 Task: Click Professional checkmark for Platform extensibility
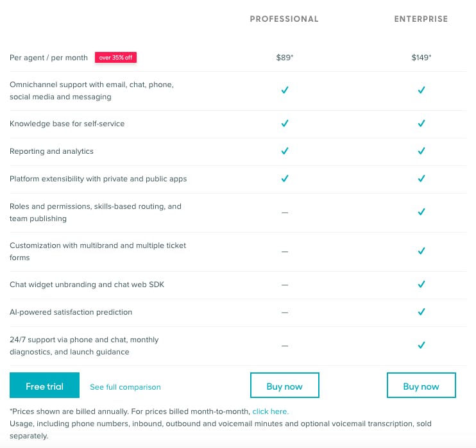pyautogui.click(x=285, y=179)
